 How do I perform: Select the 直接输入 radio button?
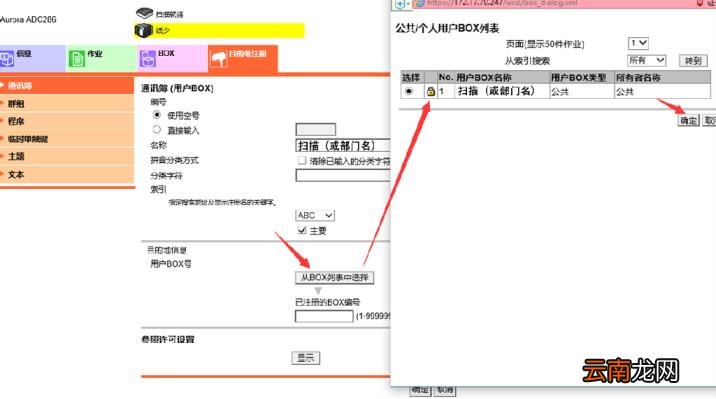coord(157,130)
